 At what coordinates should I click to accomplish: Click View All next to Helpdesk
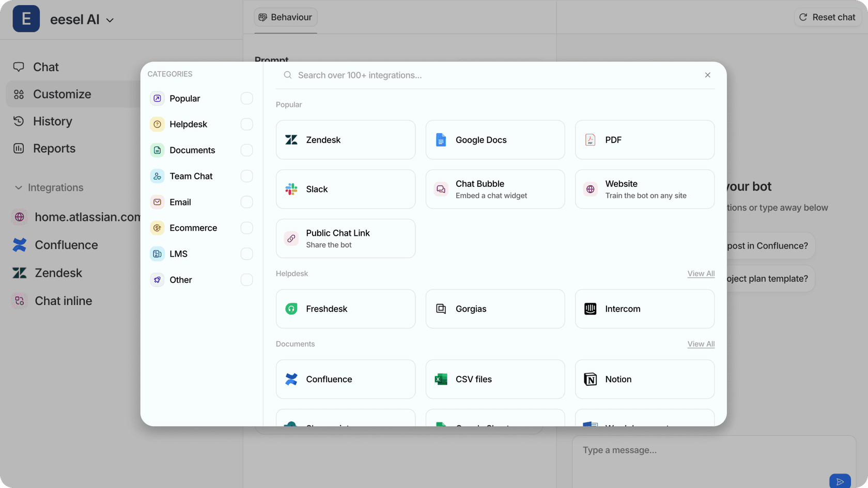701,273
